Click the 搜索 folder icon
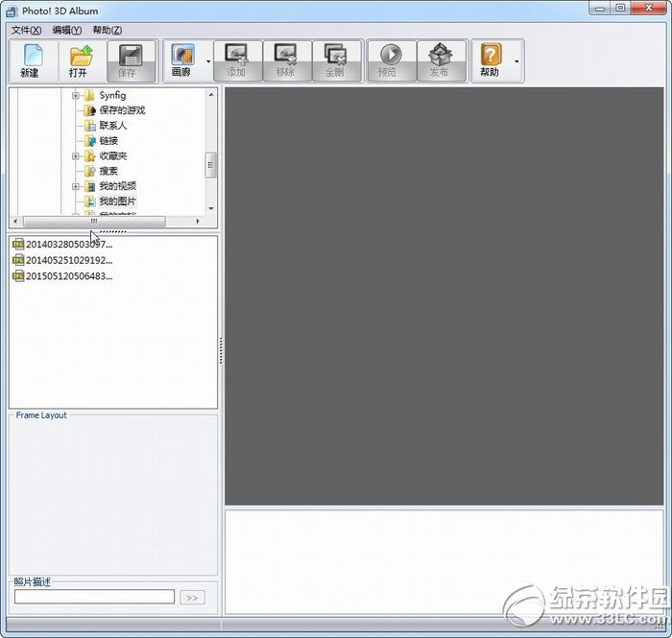This screenshot has width=672, height=638. (89, 172)
